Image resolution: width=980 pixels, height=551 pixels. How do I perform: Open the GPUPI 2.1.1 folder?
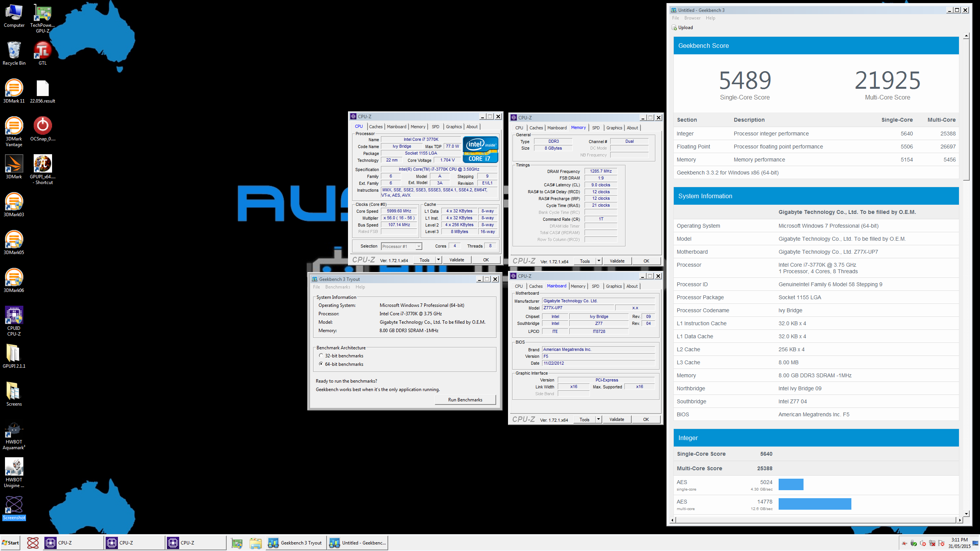[14, 356]
